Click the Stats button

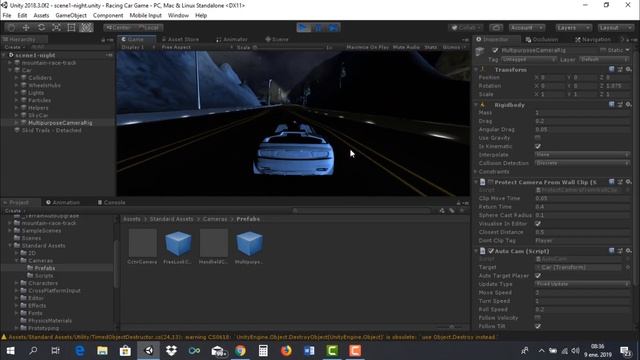point(431,47)
